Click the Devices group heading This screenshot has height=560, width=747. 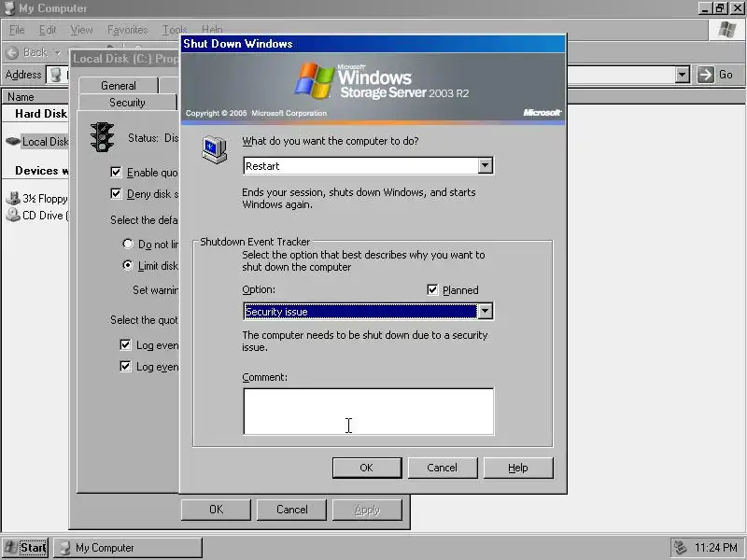click(42, 171)
